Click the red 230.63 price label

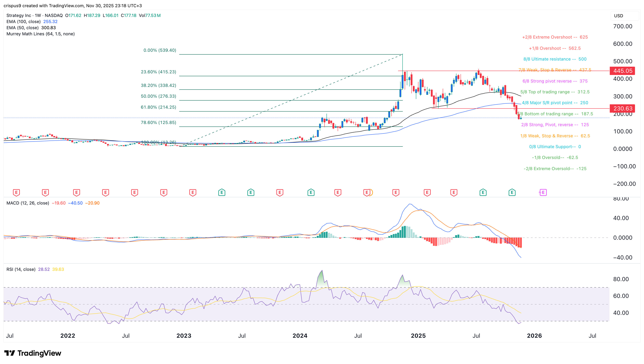pyautogui.click(x=622, y=108)
